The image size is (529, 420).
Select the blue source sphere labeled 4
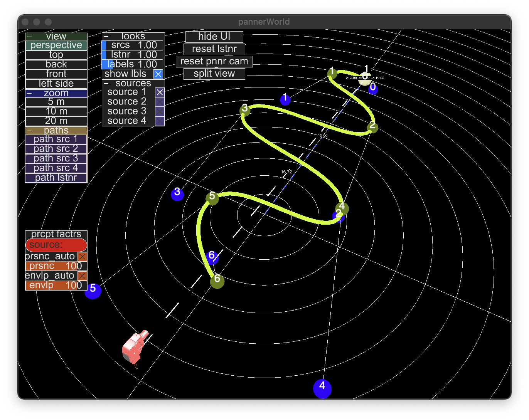(x=322, y=388)
